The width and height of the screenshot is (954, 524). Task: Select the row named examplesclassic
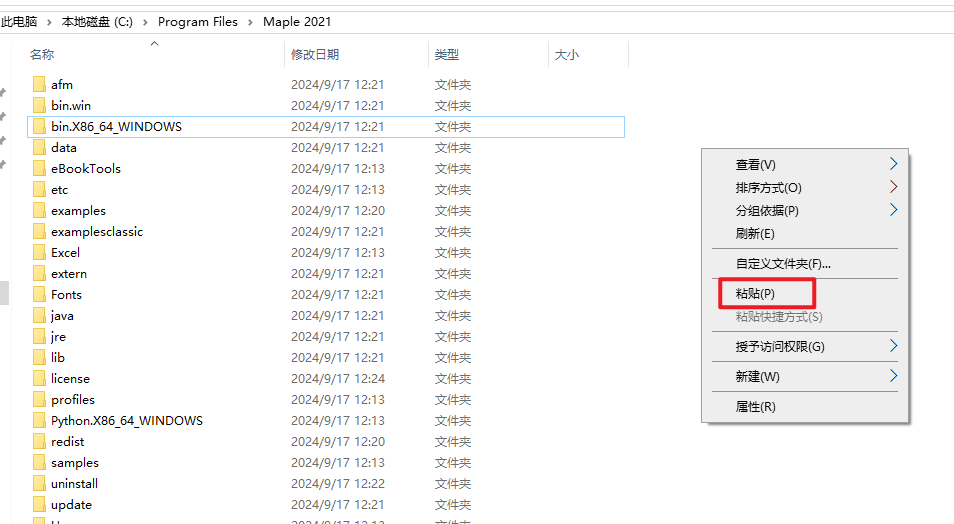[326, 231]
